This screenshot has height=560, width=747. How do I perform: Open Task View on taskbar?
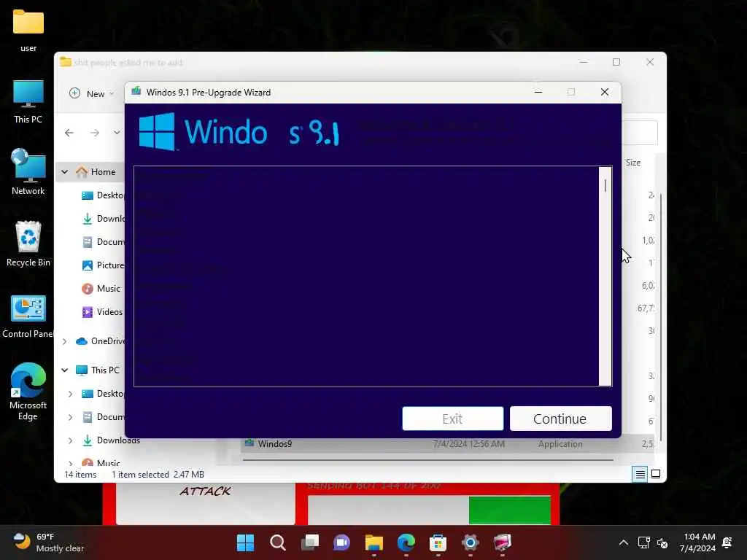pos(309,542)
